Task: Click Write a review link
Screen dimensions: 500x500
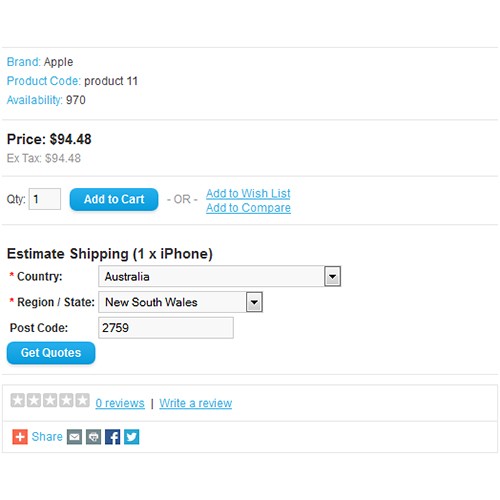Action: click(196, 403)
